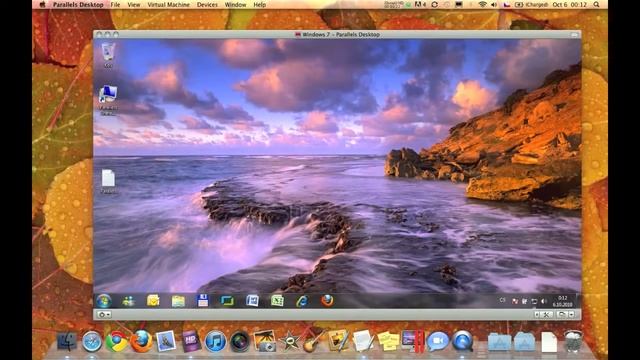
Task: Open the gear dropdown in Parallels status bar
Action: [x=104, y=315]
